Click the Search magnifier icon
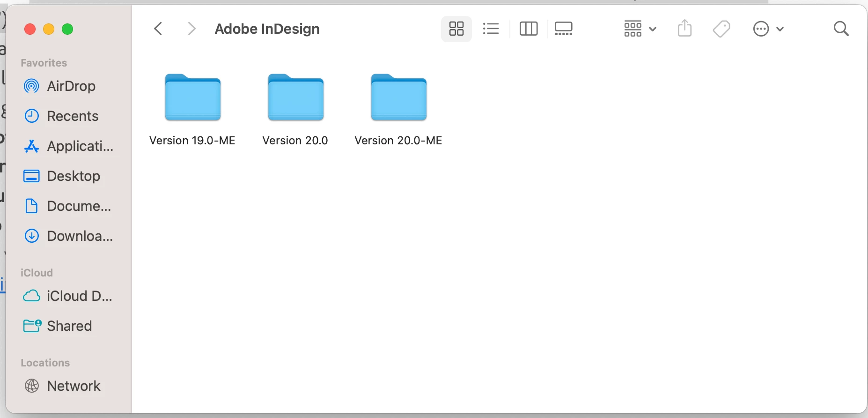This screenshot has height=418, width=868. [841, 29]
